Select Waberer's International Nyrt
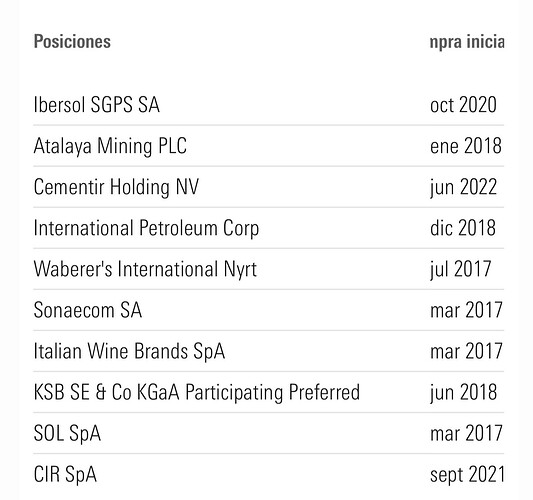The image size is (533, 500). click(145, 269)
